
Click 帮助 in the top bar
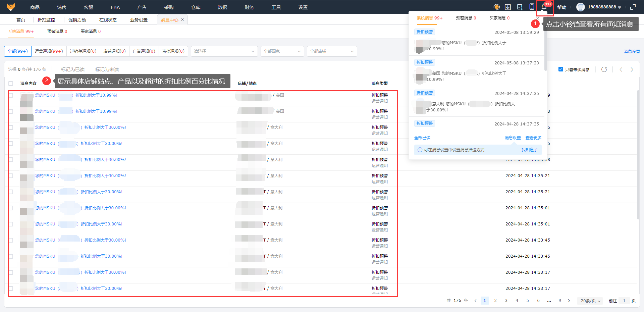pos(562,7)
